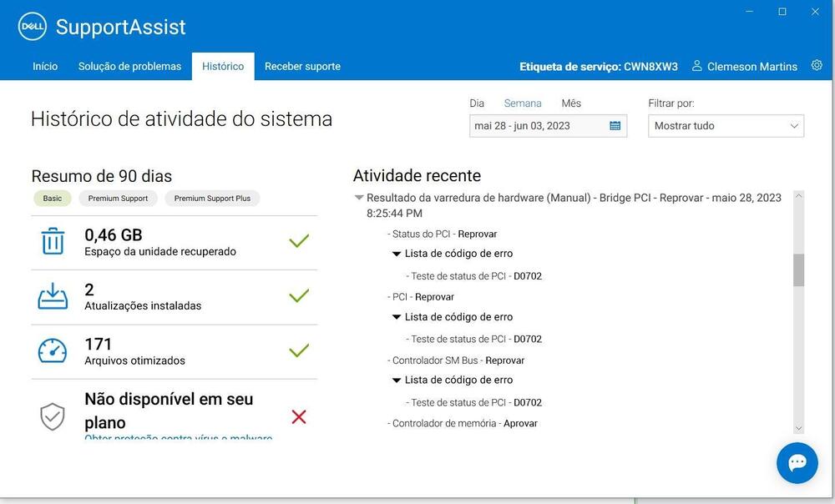Click green checkmark for Arquivos otimizados
The height and width of the screenshot is (504, 835).
click(299, 350)
